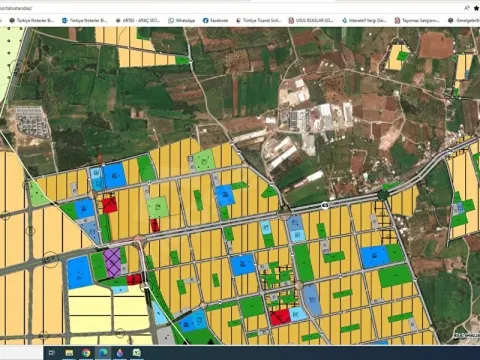Open the green spreadsheet app in taskbar
This screenshot has width=480, height=360.
(137, 352)
